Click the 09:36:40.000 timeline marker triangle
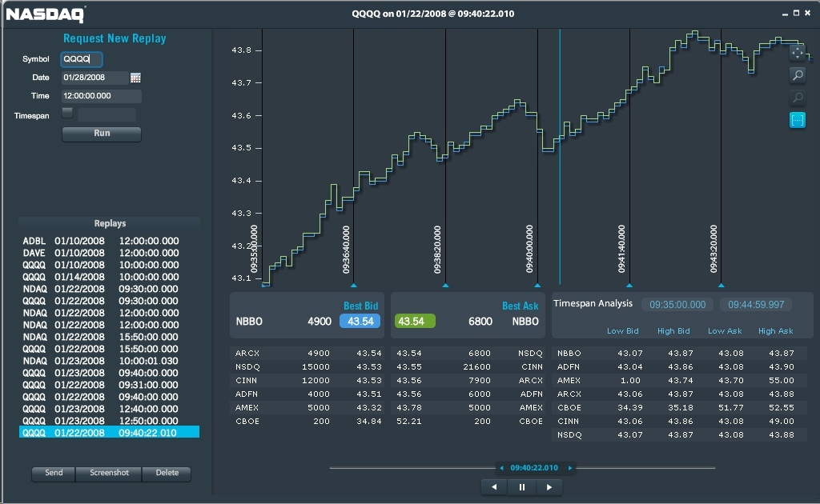820x504 pixels. [x=353, y=286]
